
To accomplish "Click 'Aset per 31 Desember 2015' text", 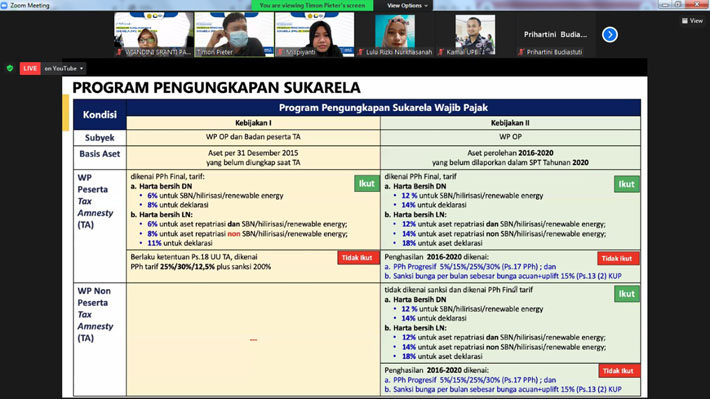I will [253, 153].
